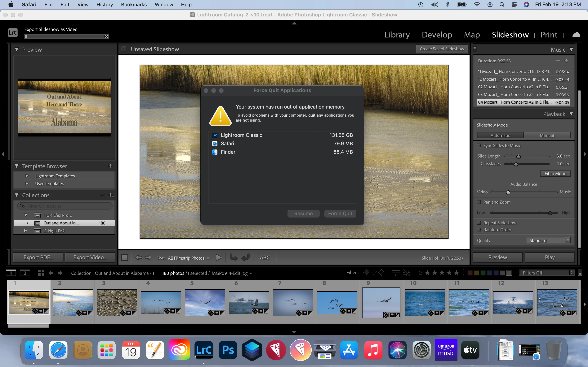The height and width of the screenshot is (367, 588).
Task: Click the preview slideshow play triangle
Action: coord(219,257)
